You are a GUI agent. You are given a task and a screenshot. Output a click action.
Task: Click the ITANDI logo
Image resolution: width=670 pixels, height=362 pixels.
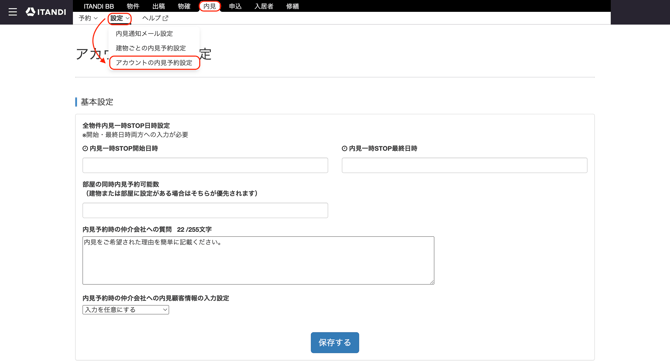[46, 12]
